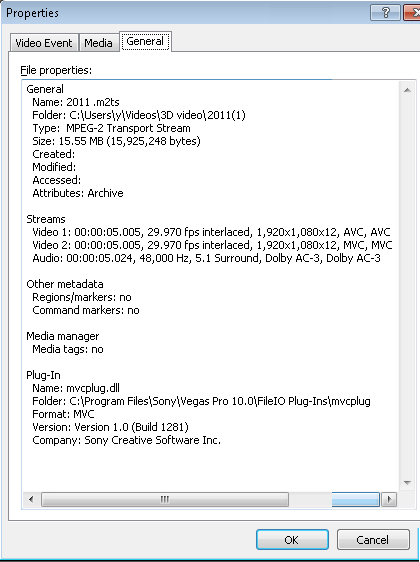The image size is (420, 562).
Task: Close the Properties dialog with X
Action: [x=411, y=13]
